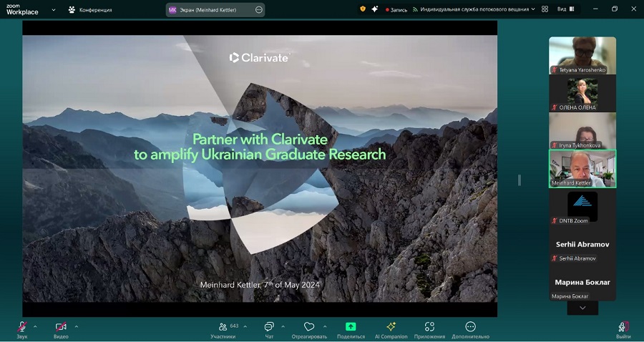Image resolution: width=644 pixels, height=342 pixels.
Task: Select DNTB Zoom participant tile
Action: click(x=582, y=207)
